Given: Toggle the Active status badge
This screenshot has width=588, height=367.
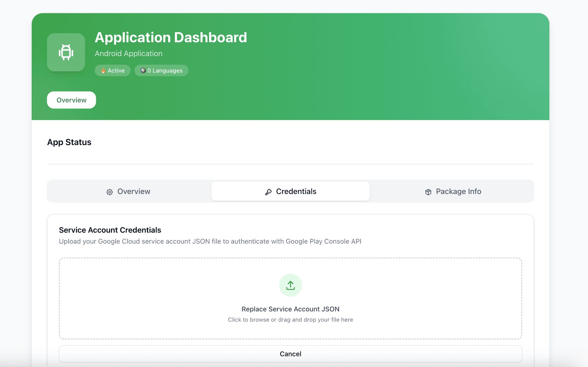Looking at the screenshot, I should pos(113,70).
